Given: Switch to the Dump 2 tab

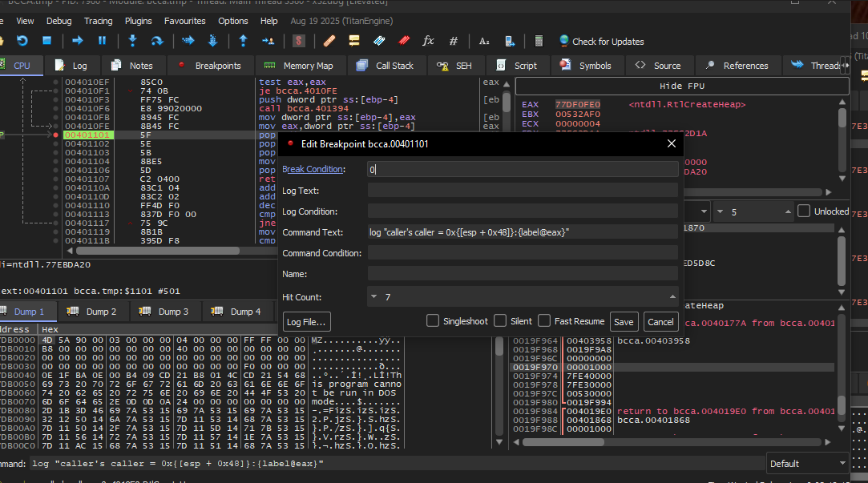Looking at the screenshot, I should (93, 312).
